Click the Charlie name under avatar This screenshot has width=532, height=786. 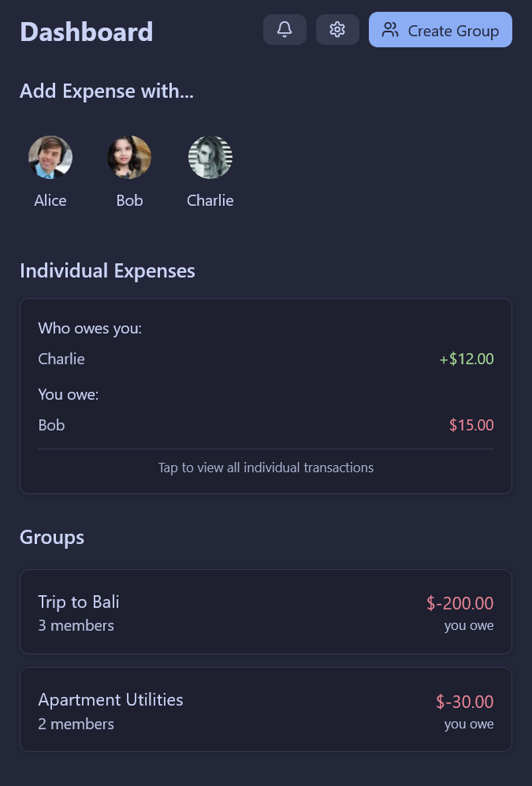(210, 200)
